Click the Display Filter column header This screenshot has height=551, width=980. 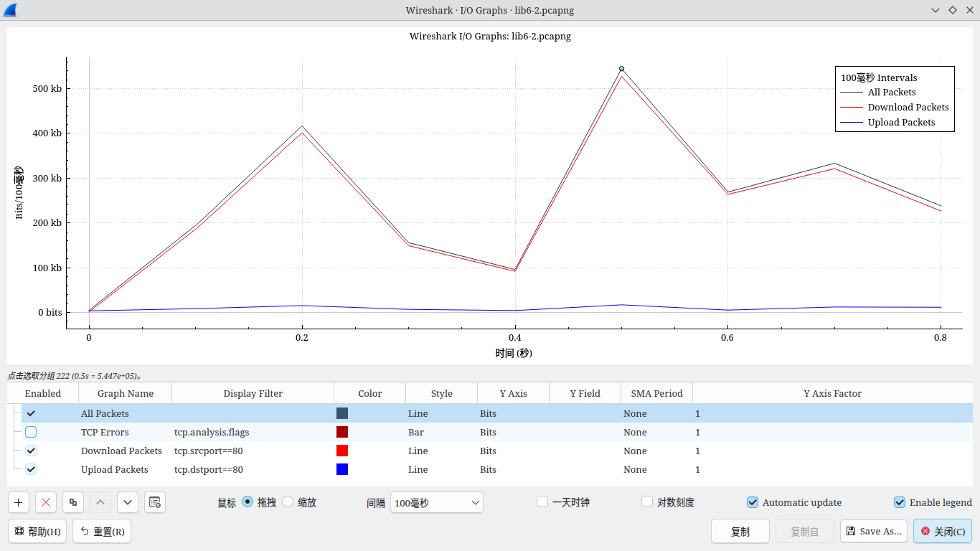point(253,393)
